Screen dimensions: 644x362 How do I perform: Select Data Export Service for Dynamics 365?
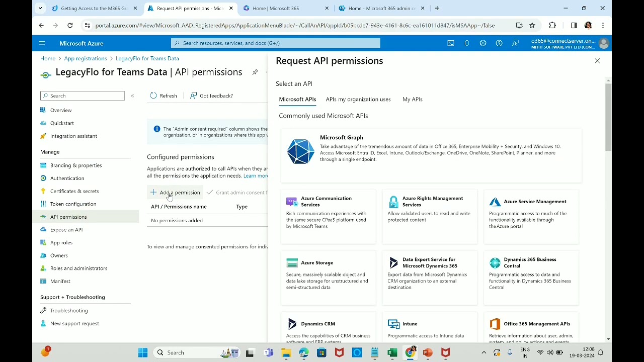[430, 278]
